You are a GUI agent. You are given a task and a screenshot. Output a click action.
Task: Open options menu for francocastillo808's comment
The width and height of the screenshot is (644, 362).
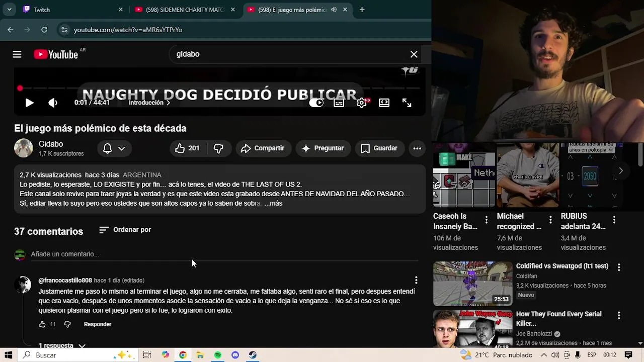pyautogui.click(x=416, y=280)
